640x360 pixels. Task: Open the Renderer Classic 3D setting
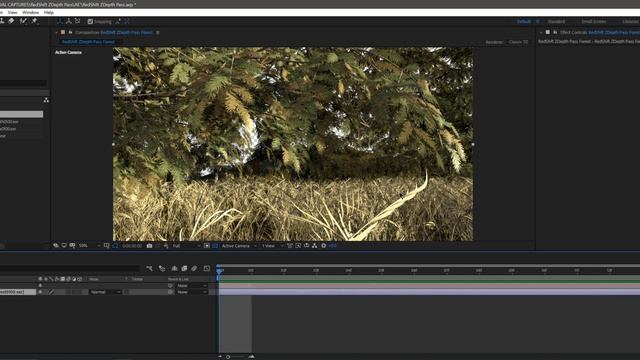pos(518,42)
